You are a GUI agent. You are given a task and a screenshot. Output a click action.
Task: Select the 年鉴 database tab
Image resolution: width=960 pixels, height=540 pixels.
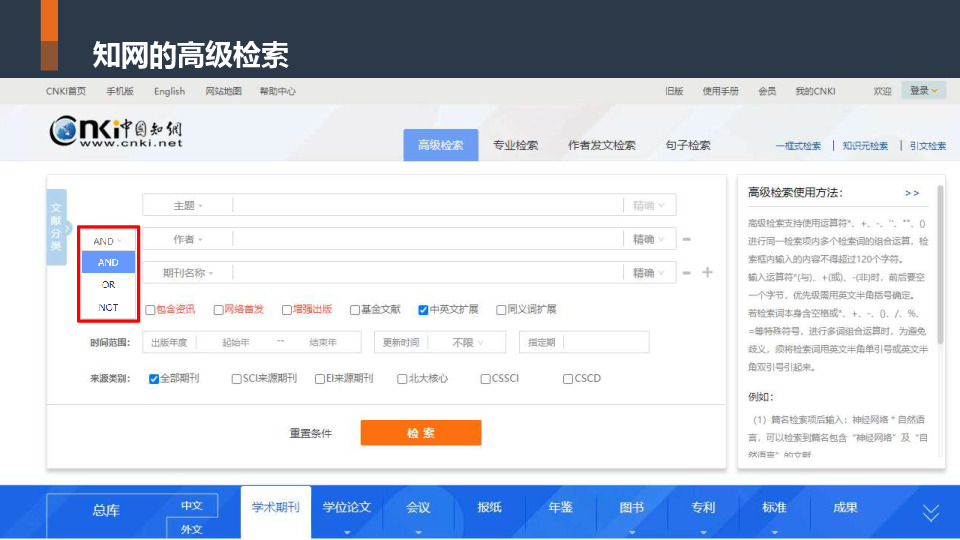click(561, 508)
